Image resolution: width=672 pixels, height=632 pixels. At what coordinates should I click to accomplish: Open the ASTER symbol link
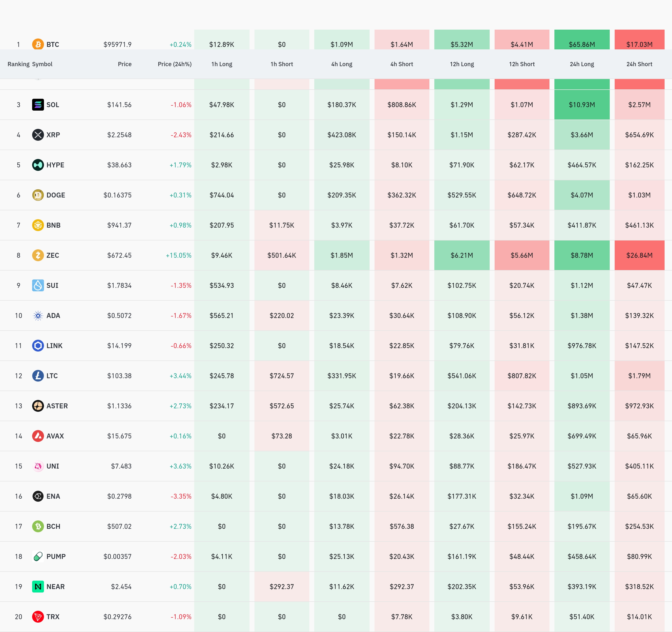tap(57, 406)
